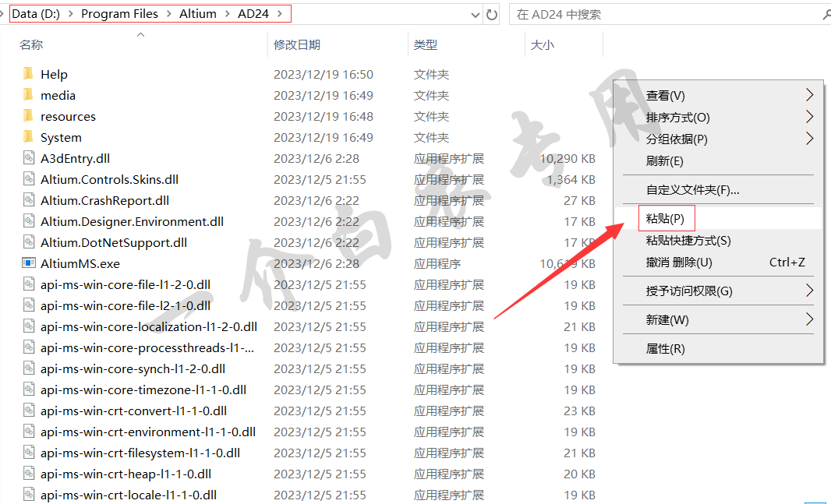The height and width of the screenshot is (504, 831).
Task: Click the 2023/12/19 16:50 date cell
Action: 324,74
